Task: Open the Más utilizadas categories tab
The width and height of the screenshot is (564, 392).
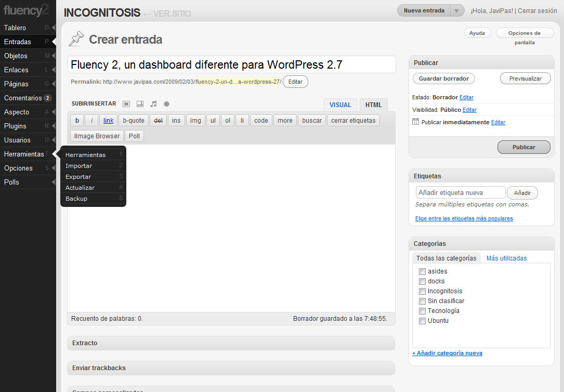Action: [x=506, y=258]
